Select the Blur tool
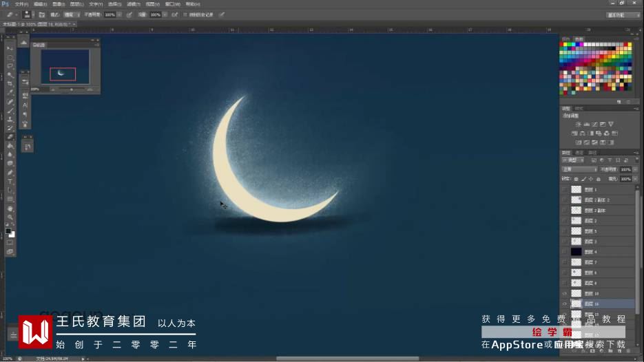The image size is (644, 362). point(10,154)
